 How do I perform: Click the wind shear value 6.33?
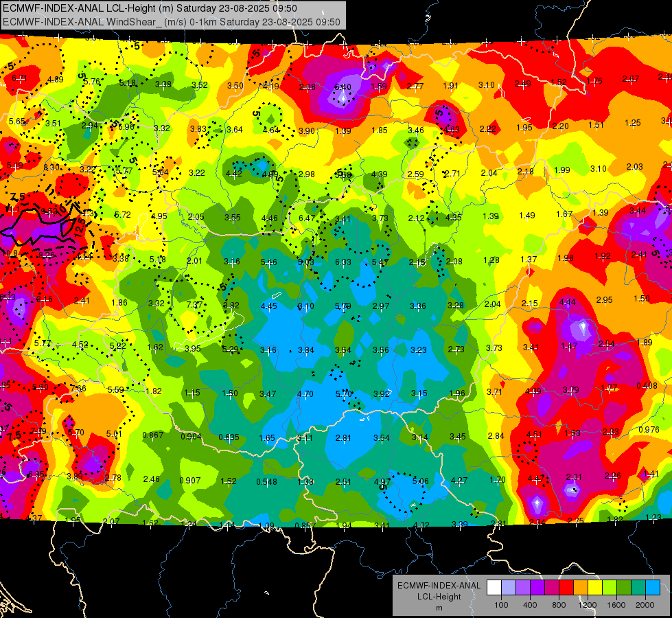coord(343,262)
